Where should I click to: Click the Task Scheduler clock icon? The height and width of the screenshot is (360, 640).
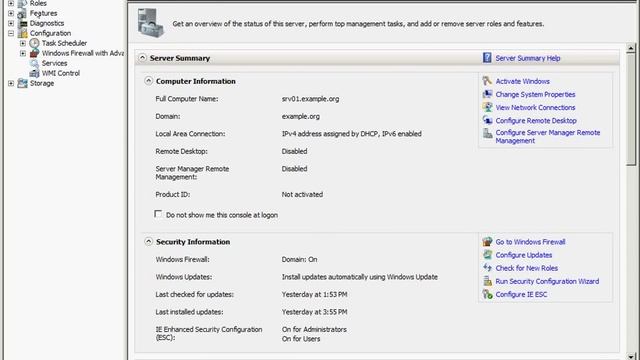(x=34, y=43)
